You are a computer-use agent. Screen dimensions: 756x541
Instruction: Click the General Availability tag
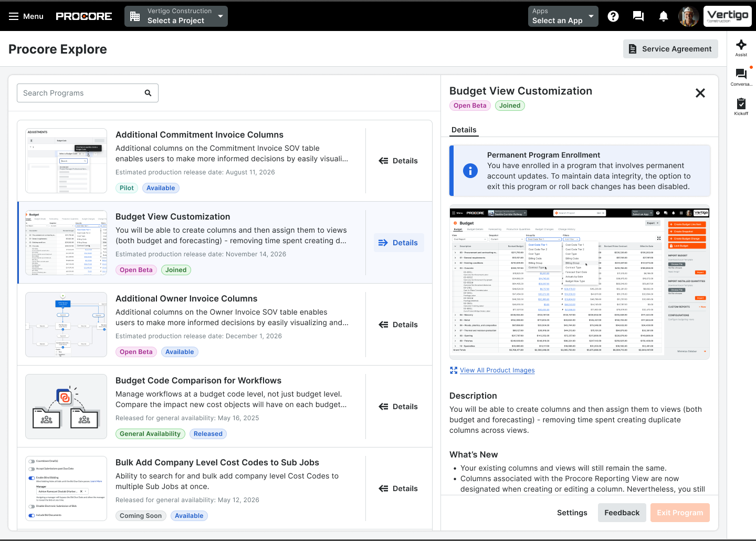point(150,434)
